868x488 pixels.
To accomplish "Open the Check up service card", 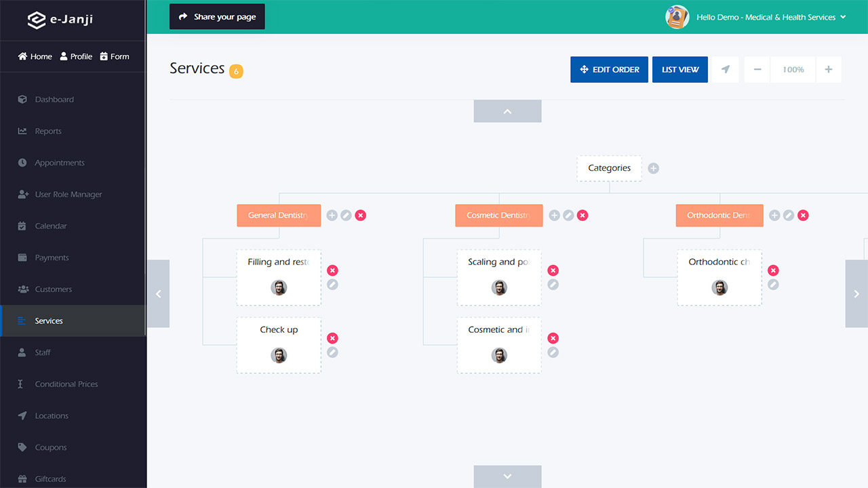I will (x=279, y=345).
